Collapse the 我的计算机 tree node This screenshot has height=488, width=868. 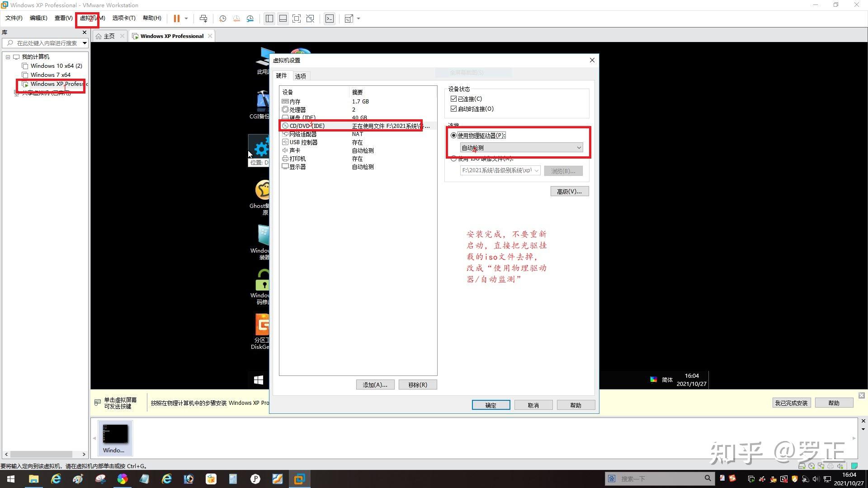(8, 56)
